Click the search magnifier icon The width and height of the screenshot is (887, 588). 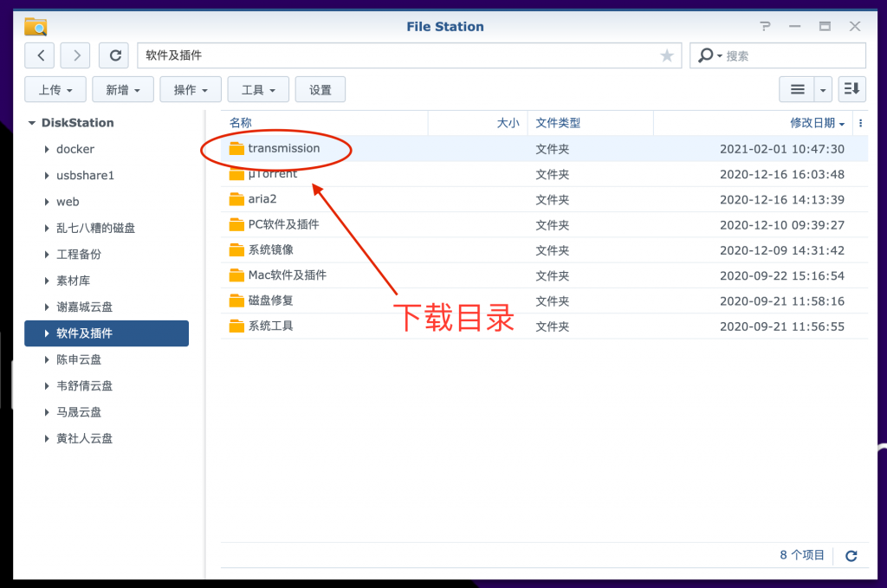coord(707,55)
